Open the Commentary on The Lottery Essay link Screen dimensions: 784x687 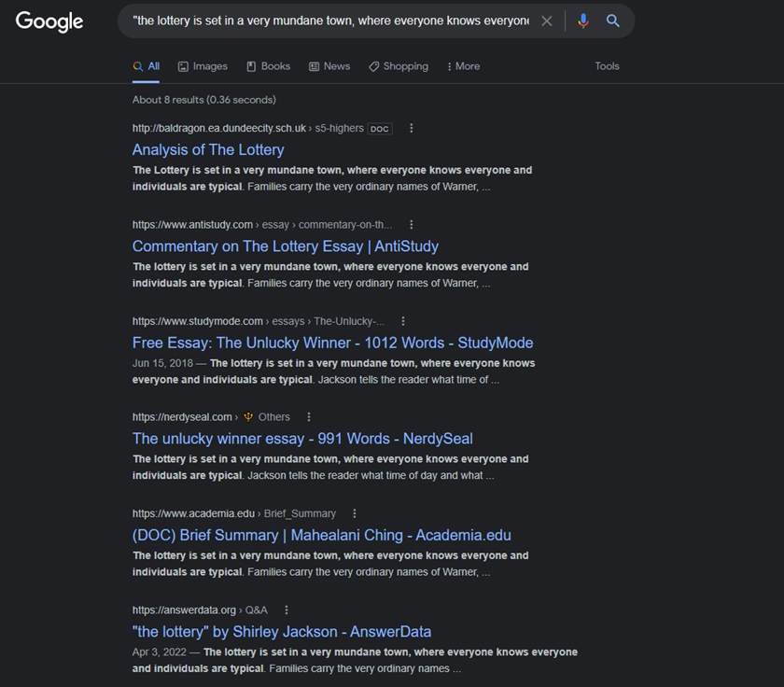[285, 246]
